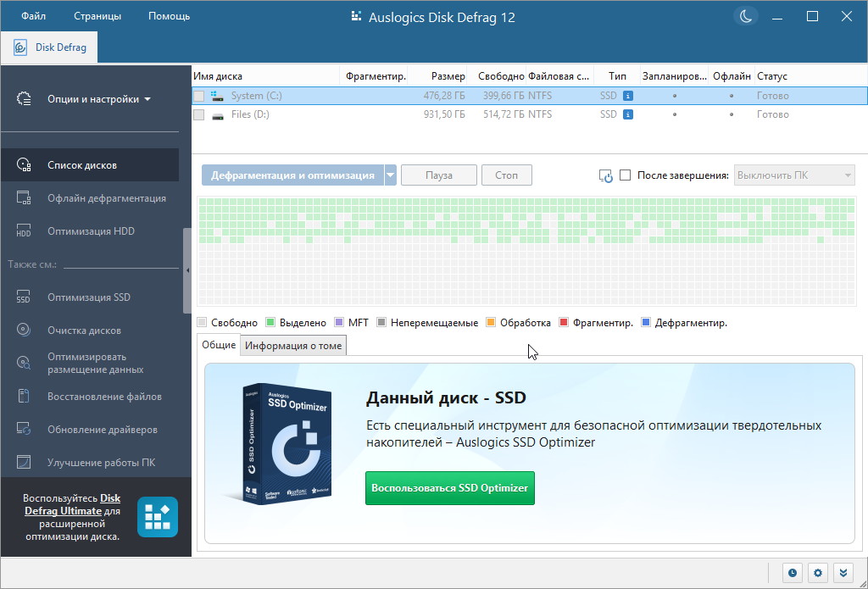Click the Оптимизация HDD icon
Screen dimensions: 868x589
coord(24,231)
